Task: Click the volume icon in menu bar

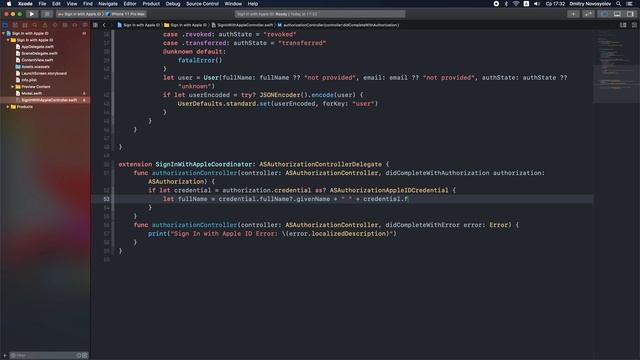Action: coord(537,4)
